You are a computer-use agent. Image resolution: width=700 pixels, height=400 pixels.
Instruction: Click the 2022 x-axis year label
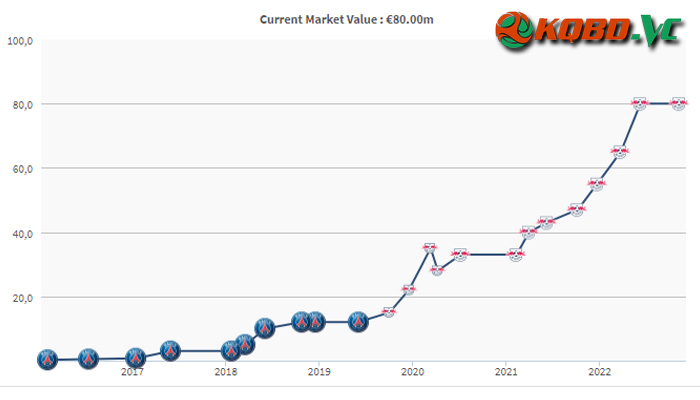pos(599,371)
